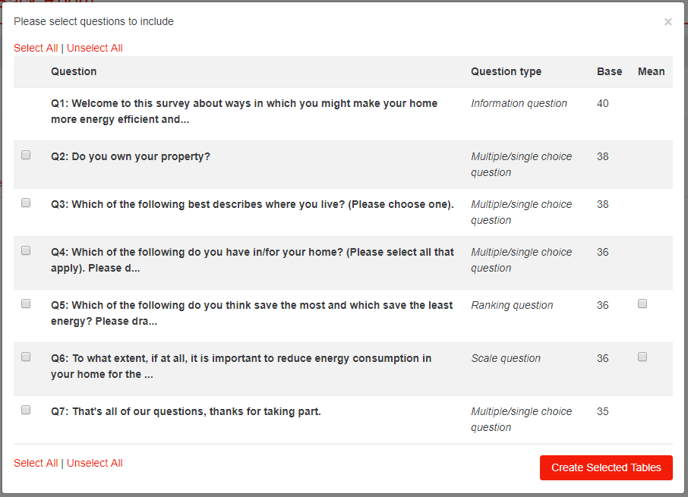688x497 pixels.
Task: Click top Unselect All link
Action: 94,48
